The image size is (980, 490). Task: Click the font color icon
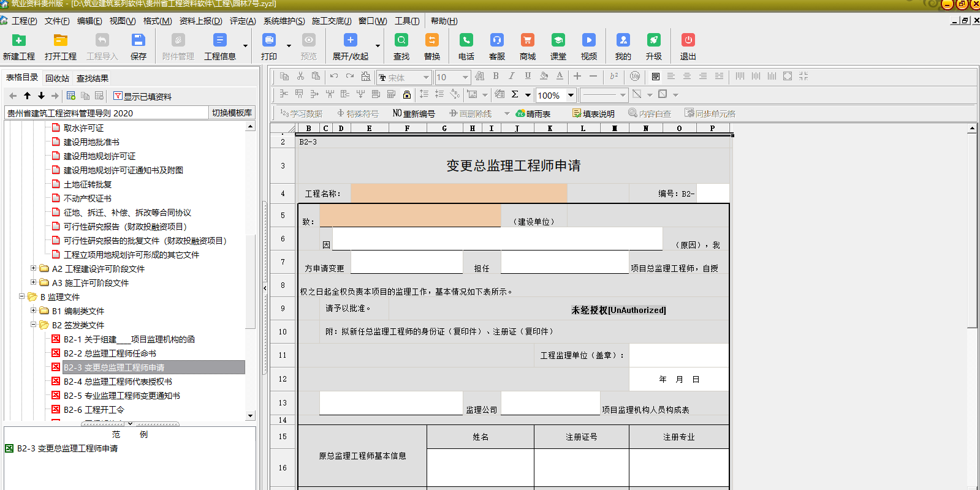[560, 77]
